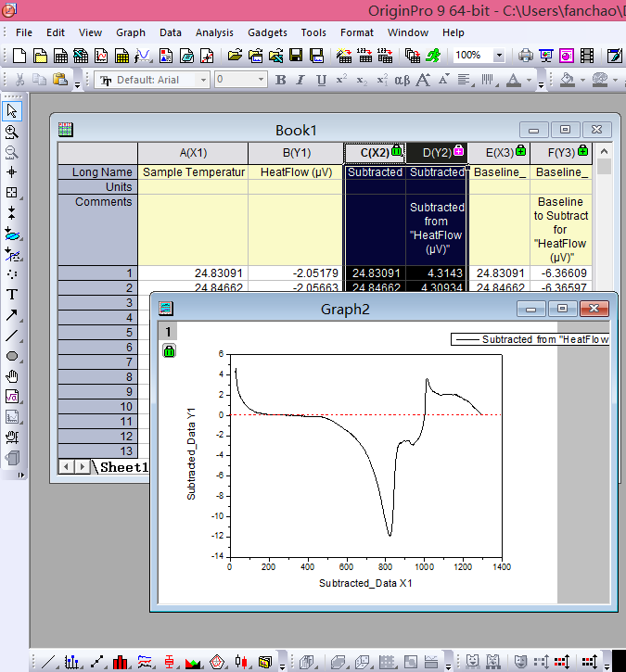Click layer 1 button in Graph2
This screenshot has width=626, height=672.
point(168,332)
